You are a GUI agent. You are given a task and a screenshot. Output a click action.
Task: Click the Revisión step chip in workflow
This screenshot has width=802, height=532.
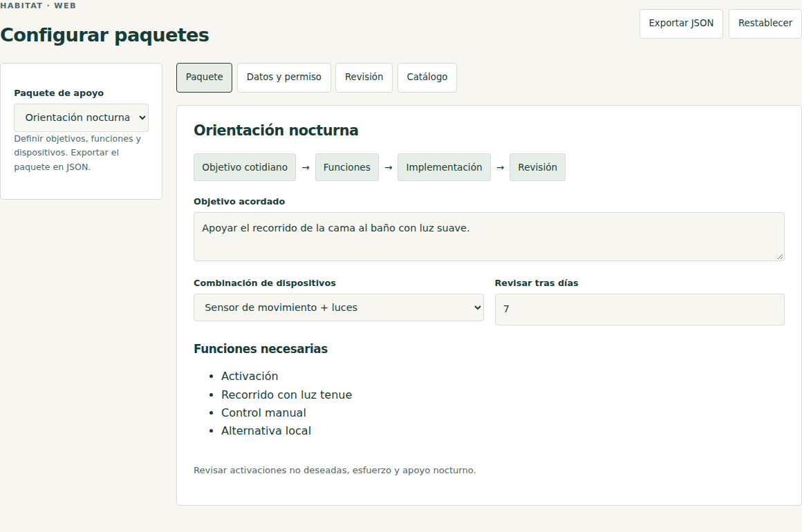pyautogui.click(x=538, y=167)
